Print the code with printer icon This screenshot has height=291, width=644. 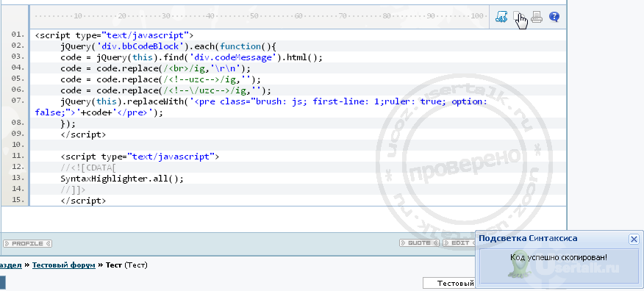(x=537, y=17)
